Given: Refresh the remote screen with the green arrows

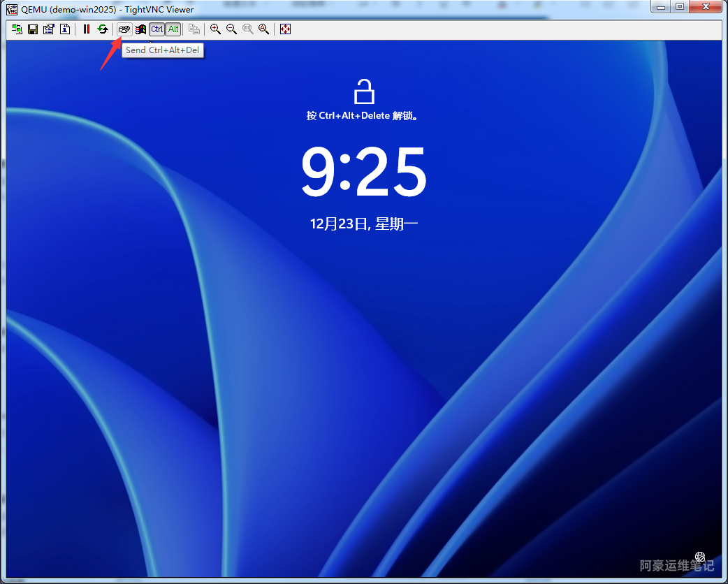Looking at the screenshot, I should coord(103,29).
